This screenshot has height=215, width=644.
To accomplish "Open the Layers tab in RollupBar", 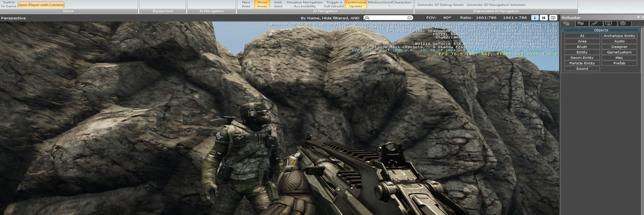I will pos(623,24).
